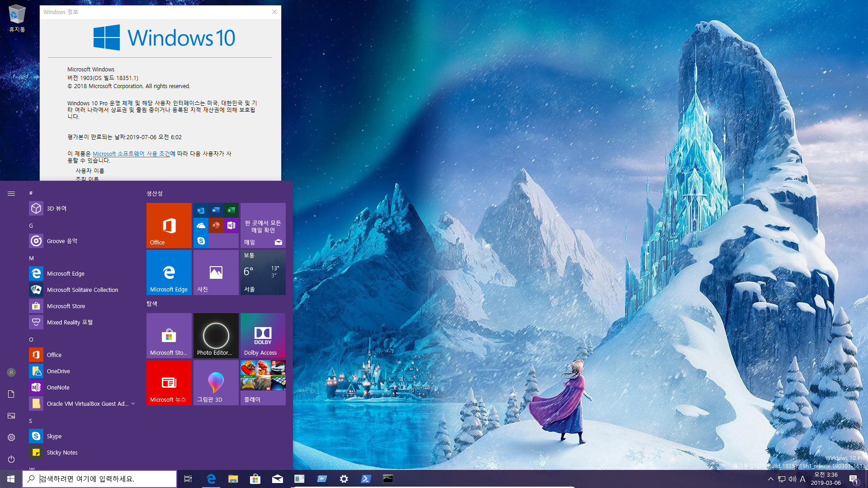Open Pictures from Start sidebar

click(x=11, y=416)
